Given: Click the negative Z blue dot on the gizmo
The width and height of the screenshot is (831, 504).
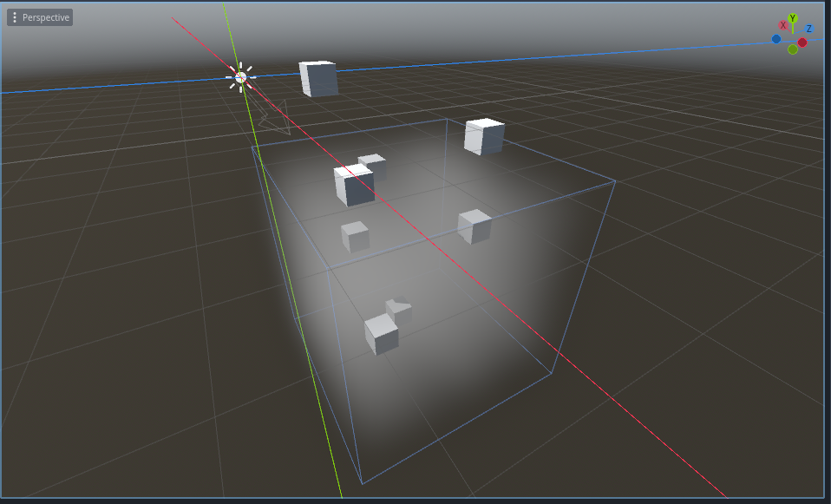Looking at the screenshot, I should [776, 39].
